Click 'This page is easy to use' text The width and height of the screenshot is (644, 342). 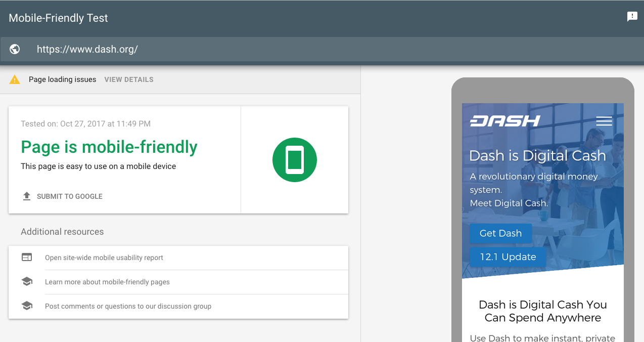99,166
